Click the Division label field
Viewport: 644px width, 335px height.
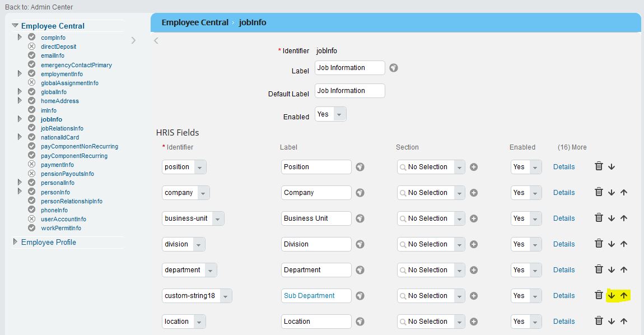[x=316, y=244]
